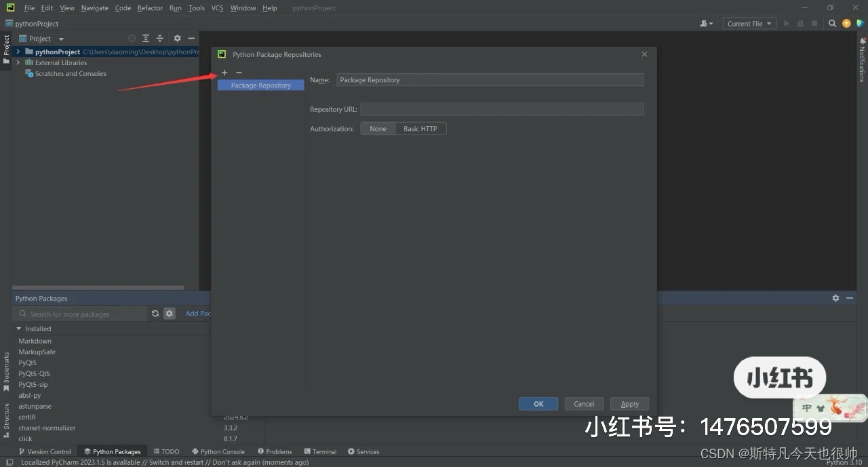
Task: Open the File menu
Action: point(29,8)
